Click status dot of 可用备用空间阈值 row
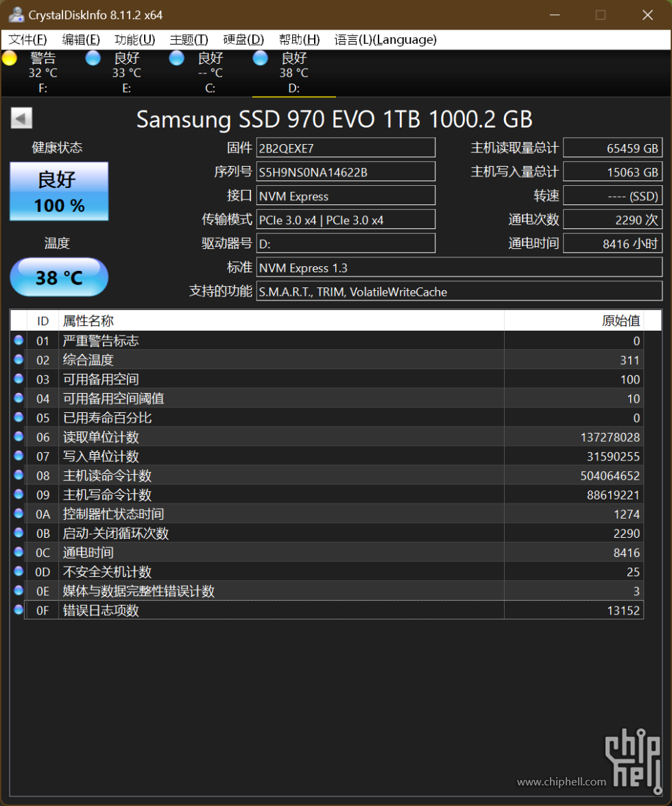The image size is (672, 806). coord(19,398)
